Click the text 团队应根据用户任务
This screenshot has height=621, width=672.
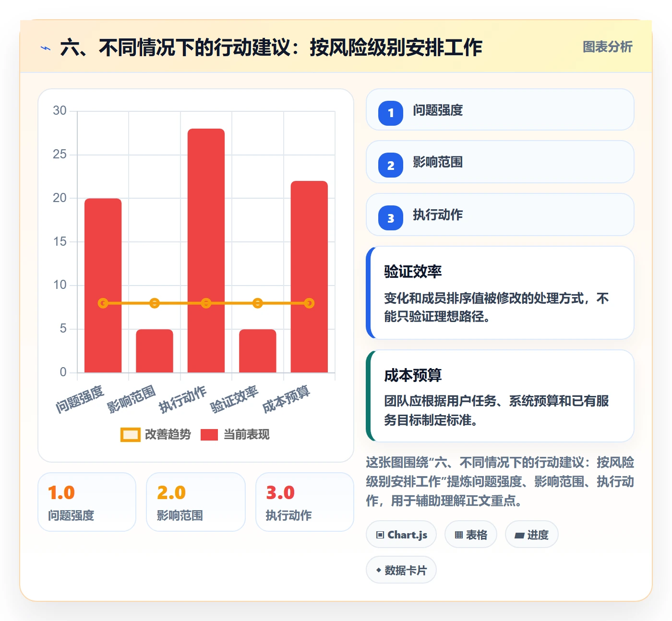pos(441,401)
